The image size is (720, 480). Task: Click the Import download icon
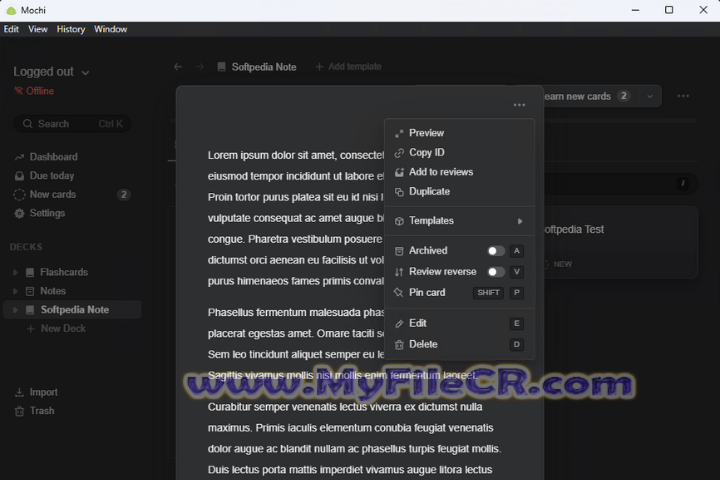click(19, 392)
